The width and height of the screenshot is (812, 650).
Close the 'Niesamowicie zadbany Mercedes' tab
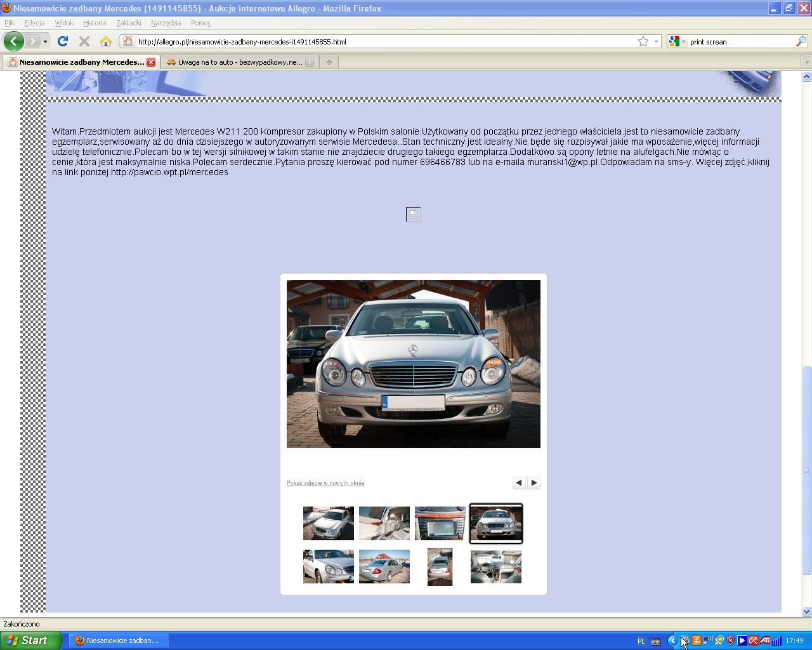[x=151, y=62]
